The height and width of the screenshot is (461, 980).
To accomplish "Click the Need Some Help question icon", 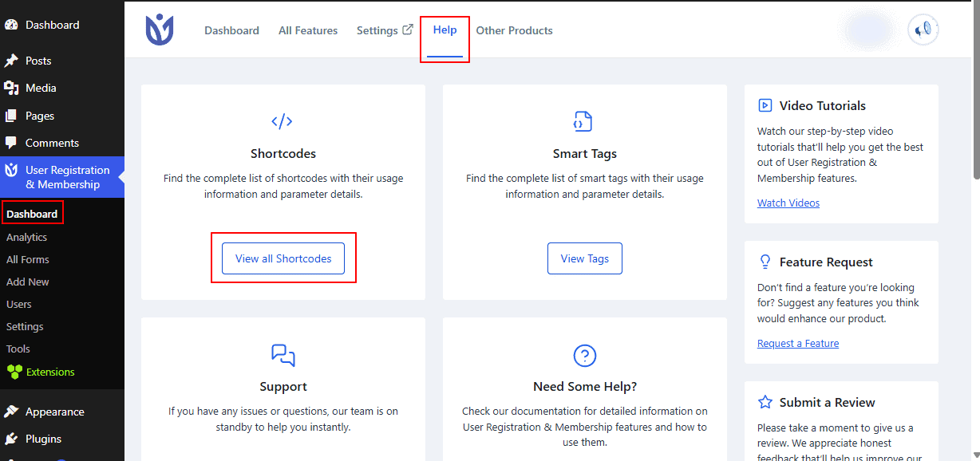I will (585, 355).
